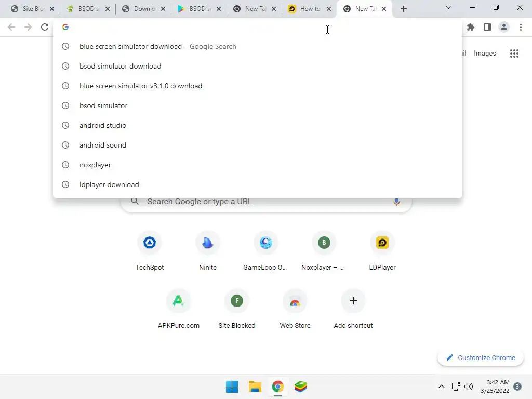Screen dimensions: 532x399
Task: Expand the tab search dropdown arrow
Action: (448, 7)
